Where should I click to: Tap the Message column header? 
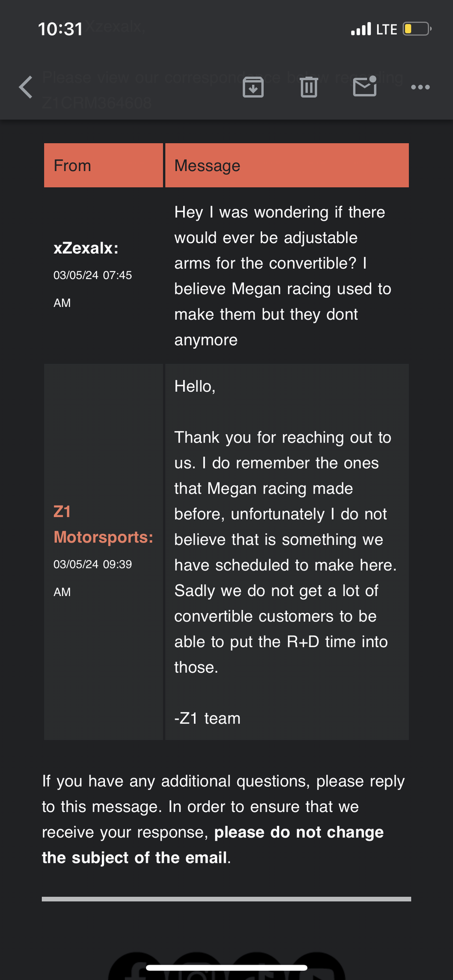pyautogui.click(x=207, y=165)
